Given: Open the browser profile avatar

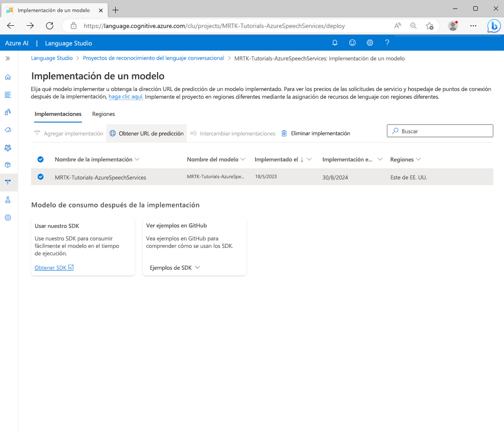Looking at the screenshot, I should coord(453,26).
